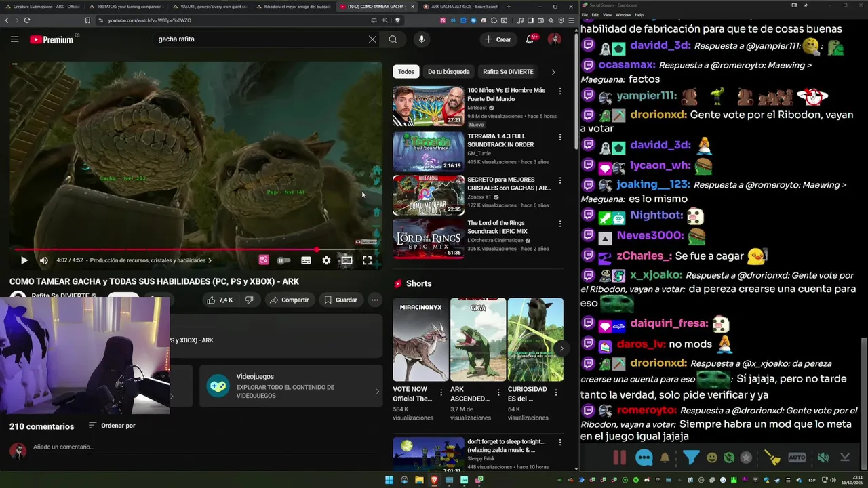
Task: Jump to newest chat with down arrow
Action: [845, 457]
